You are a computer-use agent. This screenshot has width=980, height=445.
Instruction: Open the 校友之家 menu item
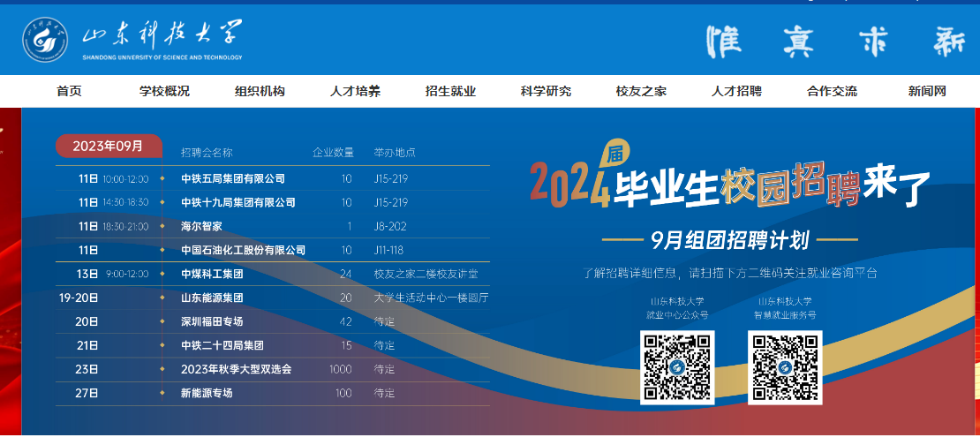coord(641,91)
